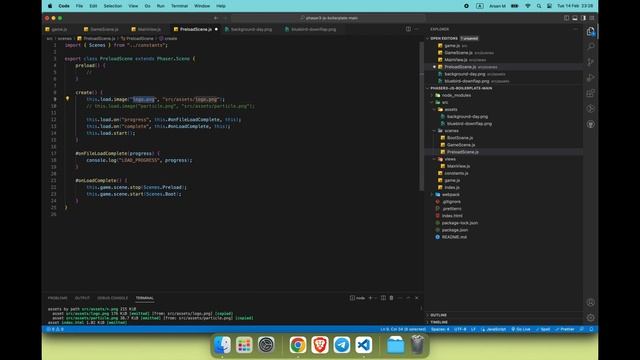
Task: Open the Explorer view in the activity bar
Action: pyautogui.click(x=590, y=31)
